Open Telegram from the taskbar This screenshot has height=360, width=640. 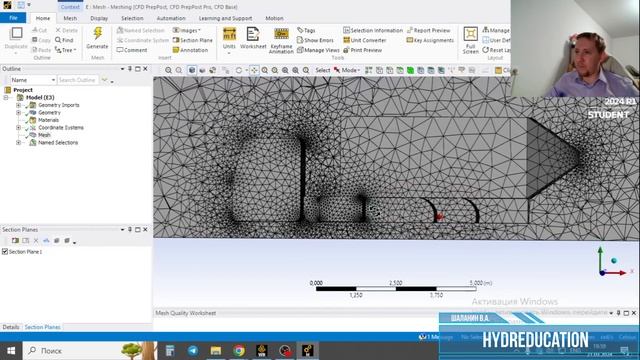[193, 350]
